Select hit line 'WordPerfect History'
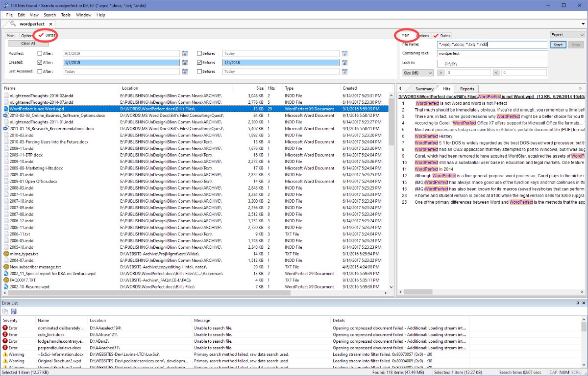The width and height of the screenshot is (588, 376). click(x=433, y=136)
